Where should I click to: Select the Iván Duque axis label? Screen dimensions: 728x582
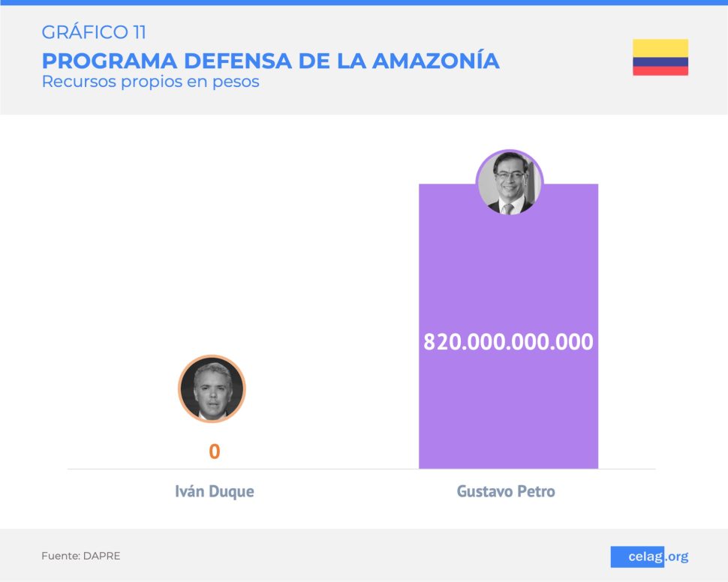215,491
